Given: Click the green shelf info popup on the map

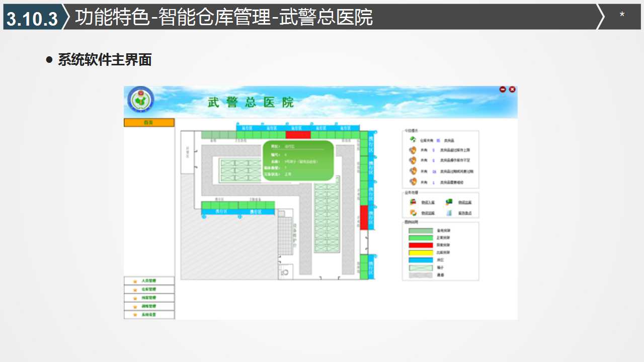Looking at the screenshot, I should point(298,161).
